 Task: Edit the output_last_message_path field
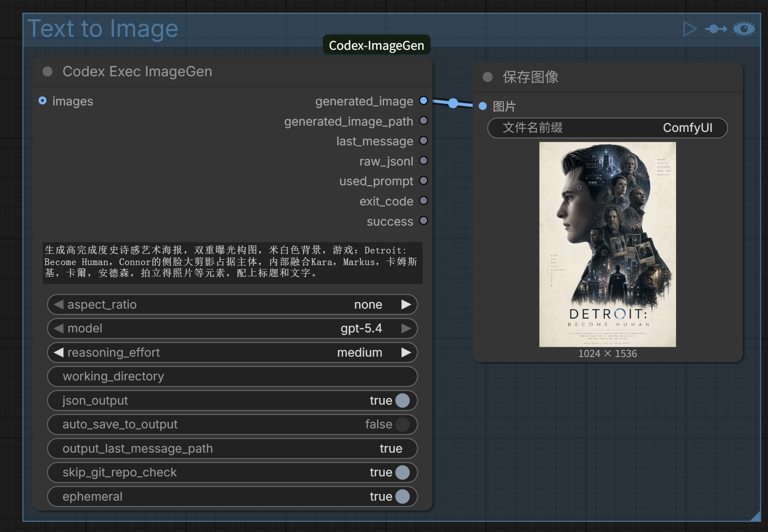232,449
